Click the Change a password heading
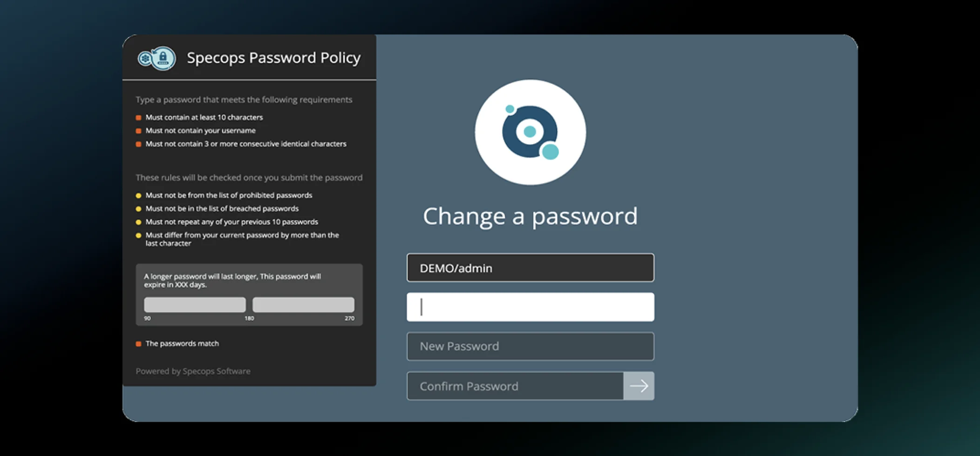 (530, 216)
